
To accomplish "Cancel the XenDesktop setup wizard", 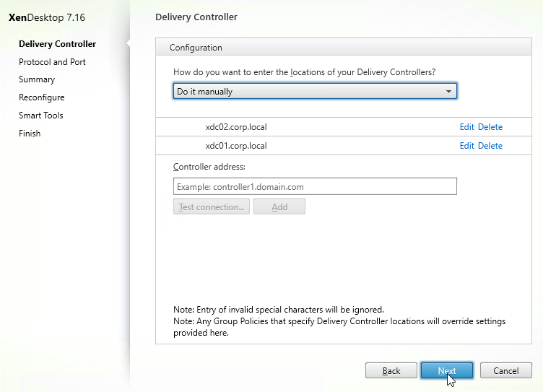I will tap(505, 370).
